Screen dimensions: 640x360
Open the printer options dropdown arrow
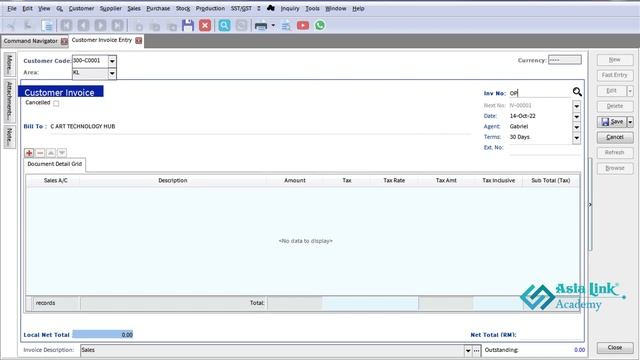273,26
